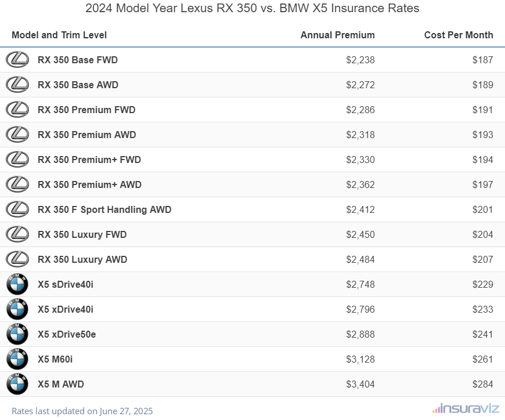Click the $284 monthly cost value

(483, 384)
